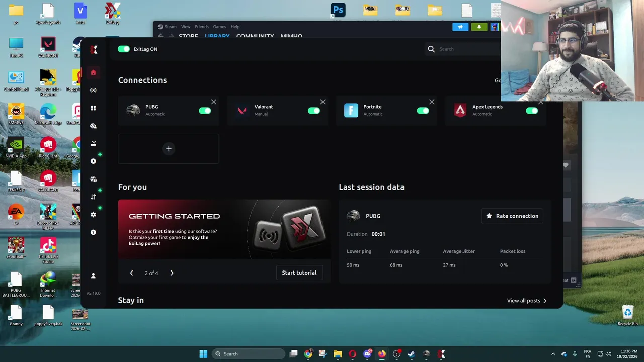Open Google Chrome from taskbar
Image resolution: width=644 pixels, height=362 pixels.
tap(308, 354)
